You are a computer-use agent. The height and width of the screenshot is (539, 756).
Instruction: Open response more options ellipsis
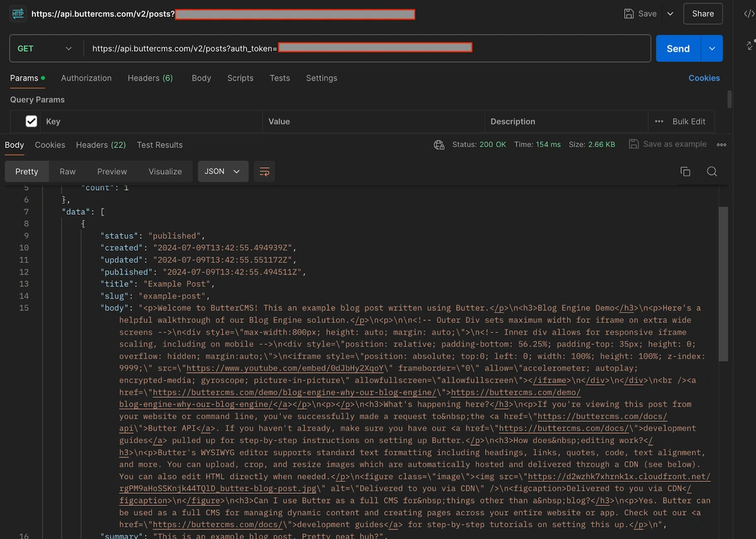721,144
